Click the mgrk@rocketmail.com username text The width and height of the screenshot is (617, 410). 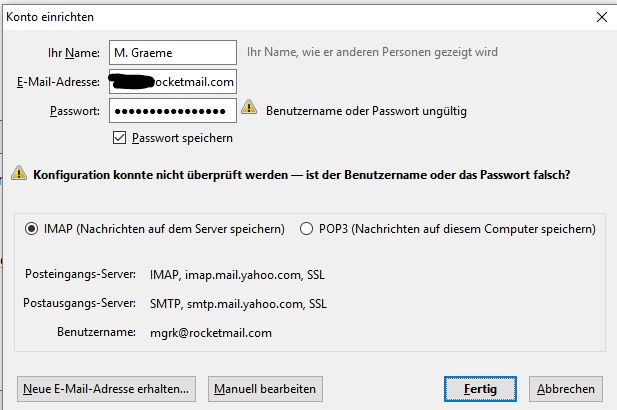(x=210, y=333)
